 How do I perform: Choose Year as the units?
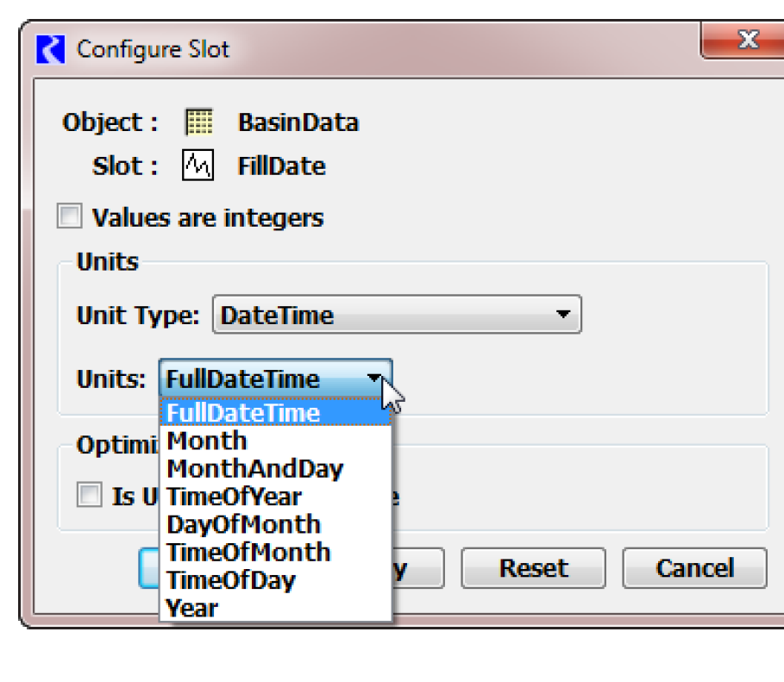pos(192,608)
